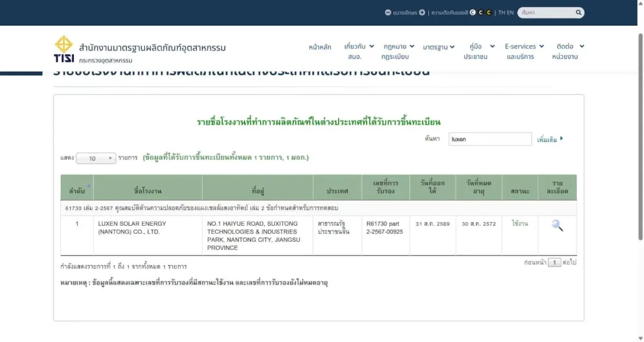Expand the ติดต่อหน่วยงาน menu

[568, 51]
